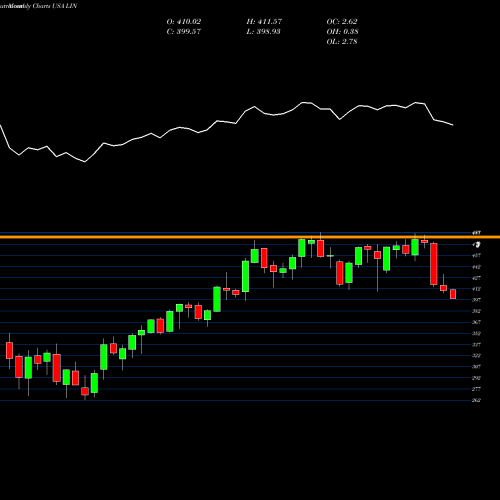Click the 367 price axis label
This screenshot has height=500, width=500.
click(x=477, y=322)
